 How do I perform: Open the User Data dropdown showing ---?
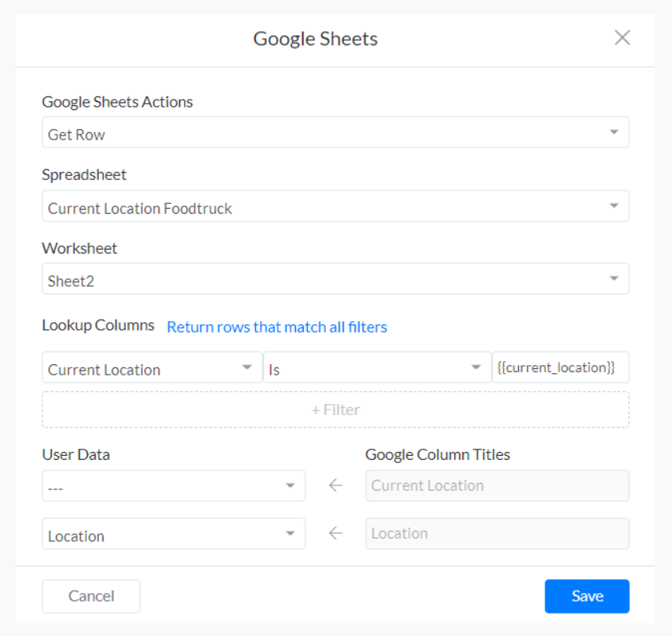click(x=173, y=486)
